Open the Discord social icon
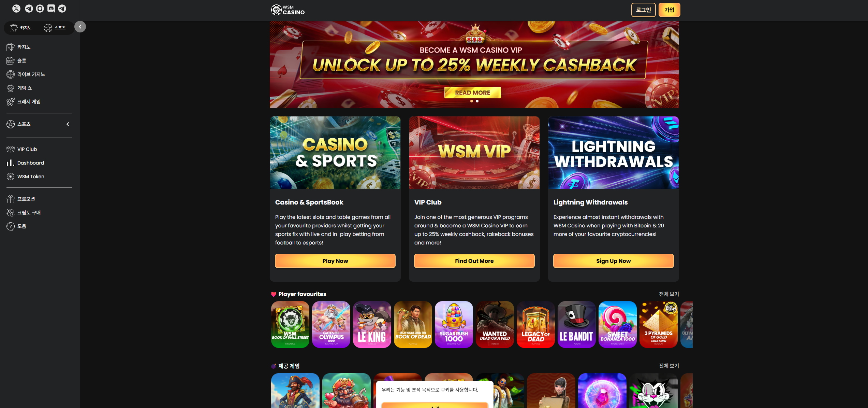The width and height of the screenshot is (868, 408). (x=51, y=9)
